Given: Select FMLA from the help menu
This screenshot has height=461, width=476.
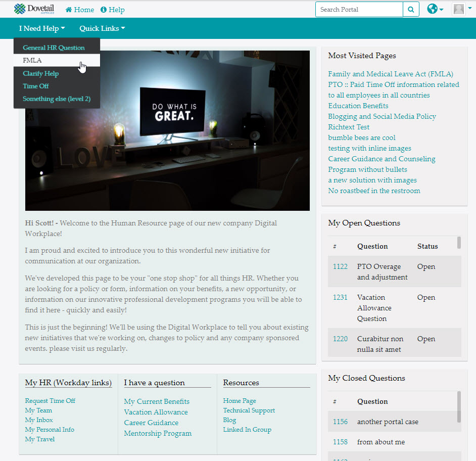Looking at the screenshot, I should [x=32, y=60].
